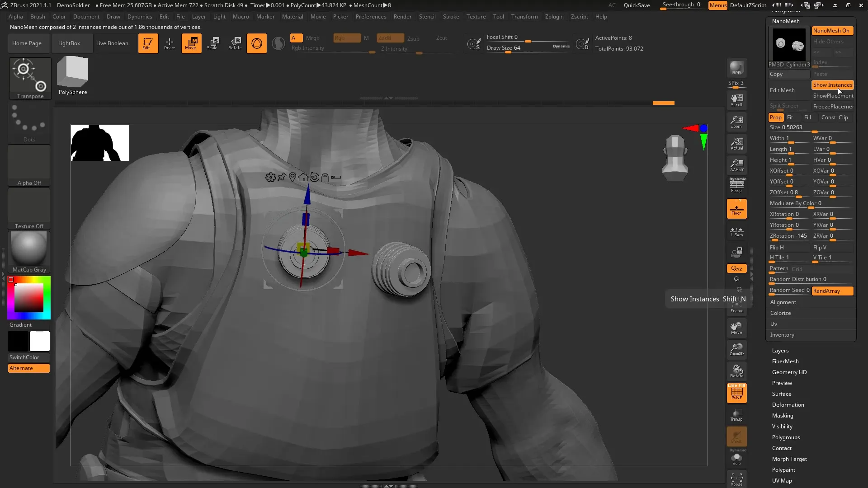Toggle the Prop alignment option
Screen dimensions: 868x488
[x=776, y=117]
